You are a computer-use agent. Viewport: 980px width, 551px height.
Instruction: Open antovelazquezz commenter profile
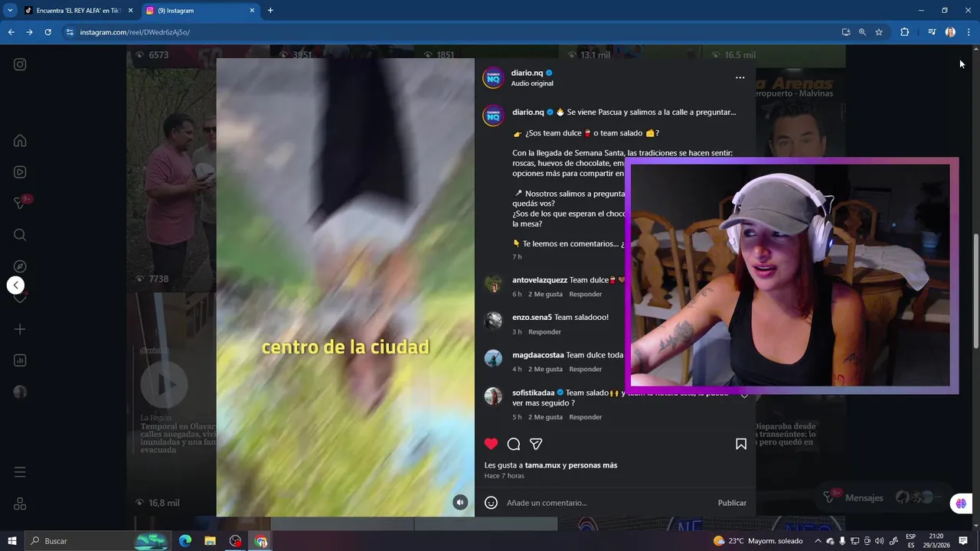pyautogui.click(x=540, y=280)
